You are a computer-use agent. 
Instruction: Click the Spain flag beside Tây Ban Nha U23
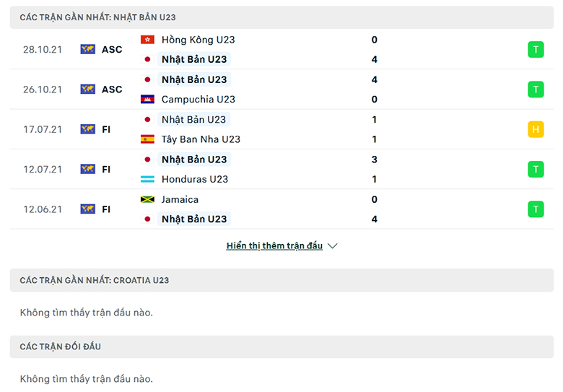[147, 139]
